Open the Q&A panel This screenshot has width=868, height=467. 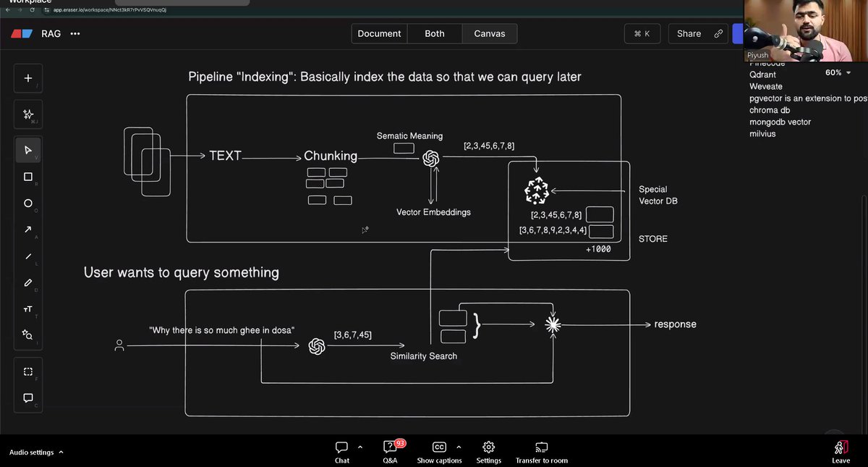(x=390, y=452)
